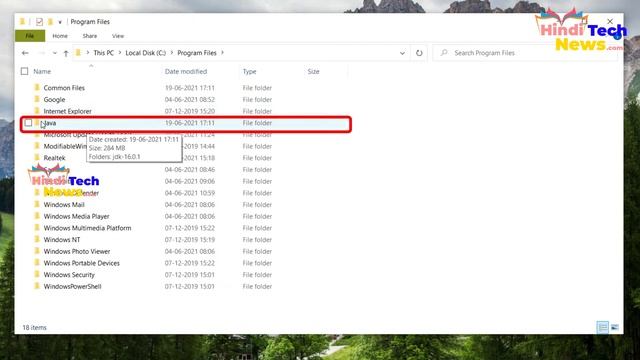Screen dimensions: 640x360
Task: Select the Windows Photo Viewer folder icon
Action: coord(37,251)
